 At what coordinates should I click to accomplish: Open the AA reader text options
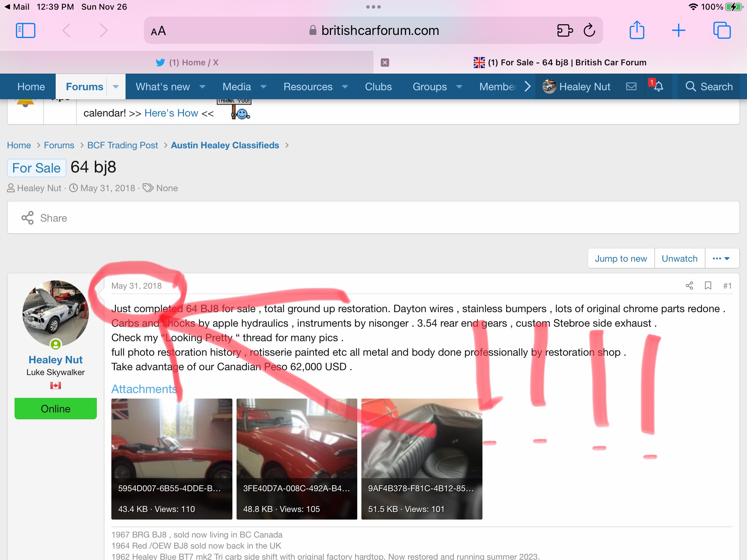pos(158,31)
